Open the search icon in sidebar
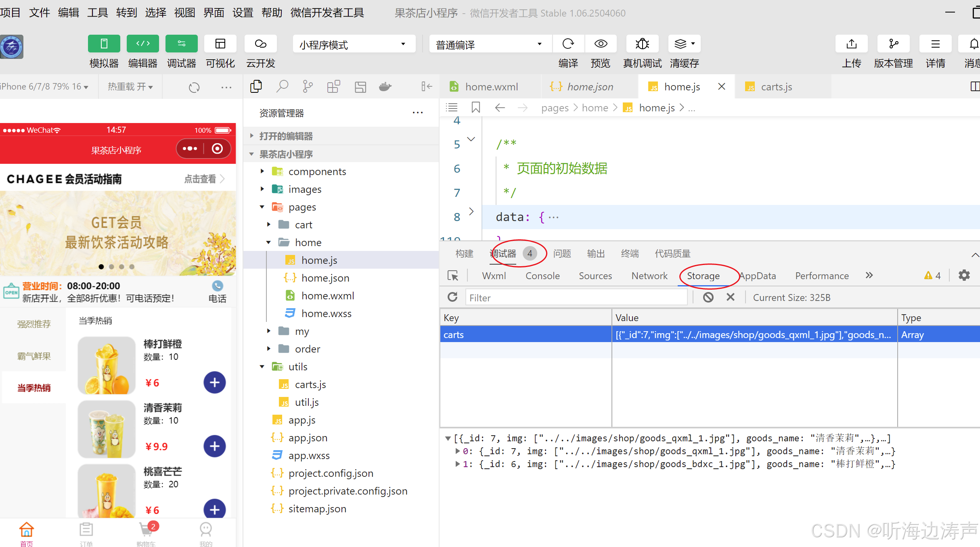 [x=282, y=86]
